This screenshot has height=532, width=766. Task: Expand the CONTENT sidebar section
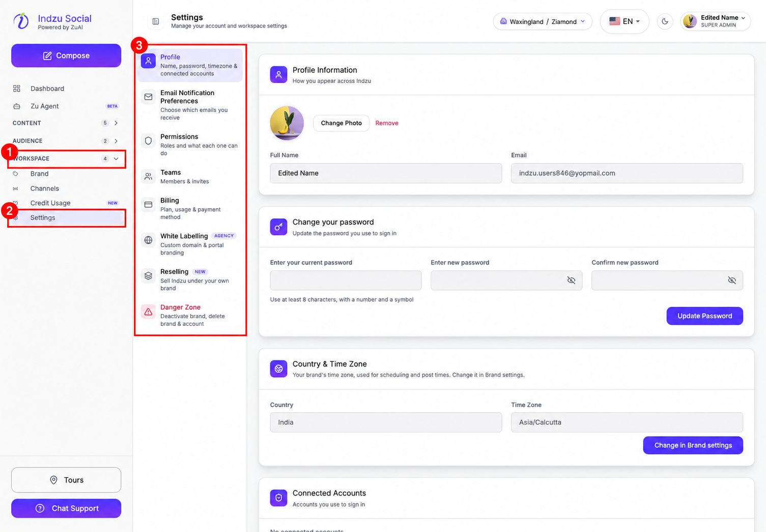[66, 123]
